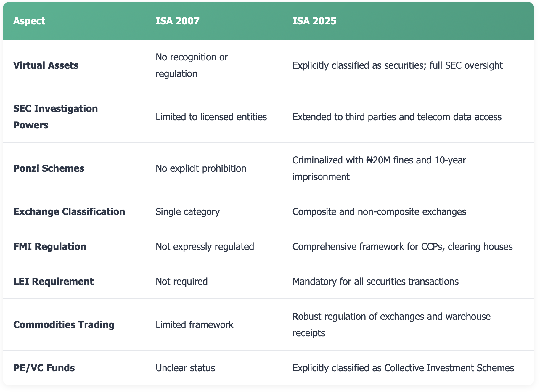Click the Ponzi Schemes row label
The width and height of the screenshot is (540, 392).
(49, 168)
